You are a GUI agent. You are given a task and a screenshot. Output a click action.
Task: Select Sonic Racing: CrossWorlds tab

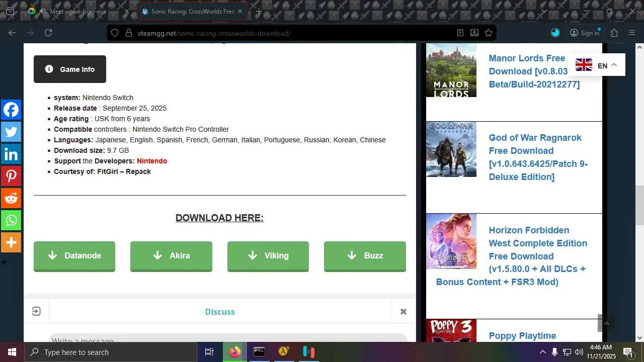[x=192, y=11]
